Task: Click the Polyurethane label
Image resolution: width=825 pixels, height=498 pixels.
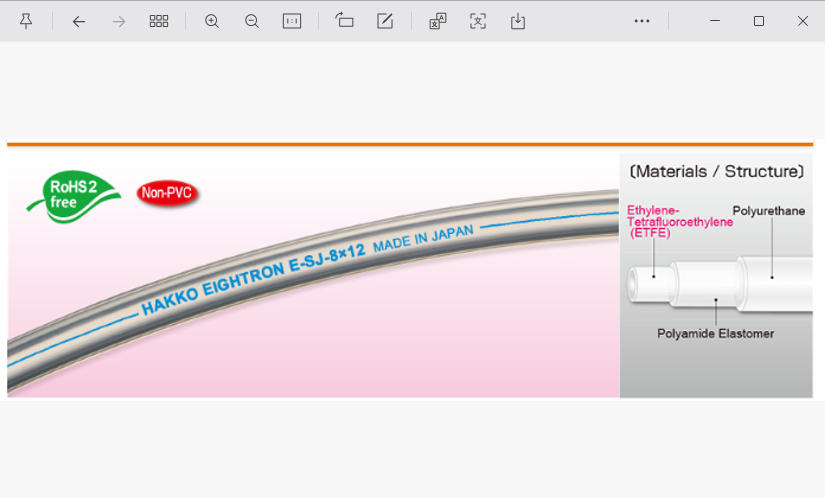Action: (x=769, y=211)
